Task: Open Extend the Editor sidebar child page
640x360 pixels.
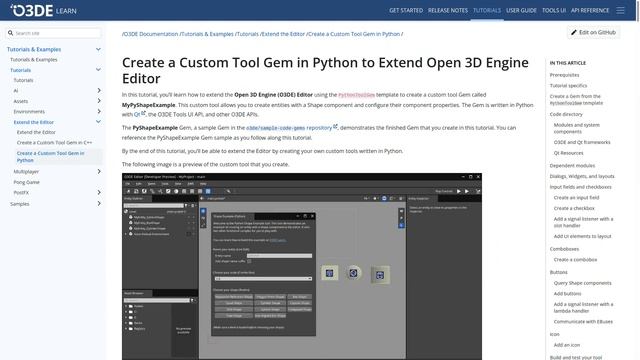Action: pos(36,132)
